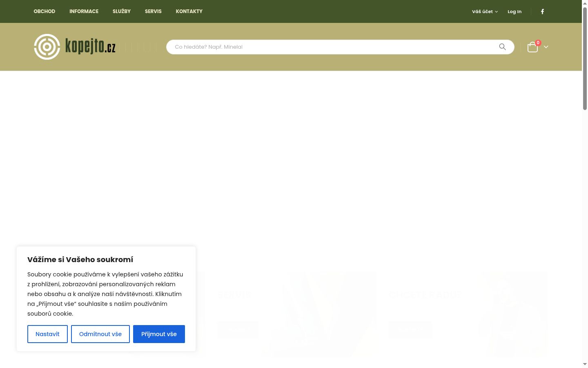Screen dimensions: 588x368
Task: Open the Váš účet dropdown
Action: pos(485,11)
